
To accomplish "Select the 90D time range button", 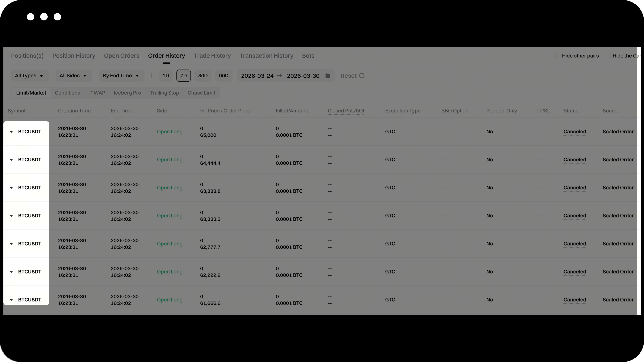I will [224, 75].
